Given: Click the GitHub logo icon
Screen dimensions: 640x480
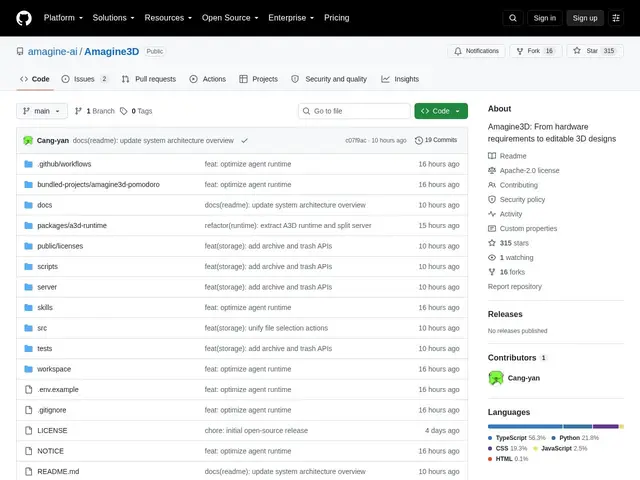Looking at the screenshot, I should [24, 18].
